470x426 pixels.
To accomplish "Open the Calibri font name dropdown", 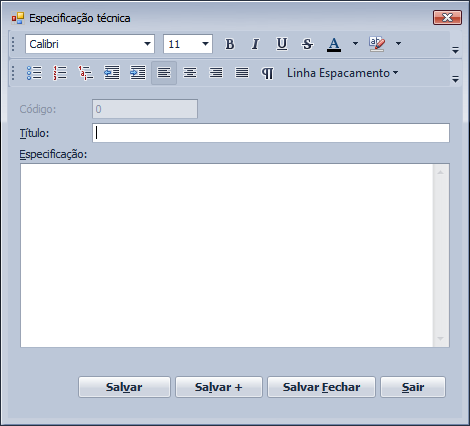I will (x=147, y=44).
